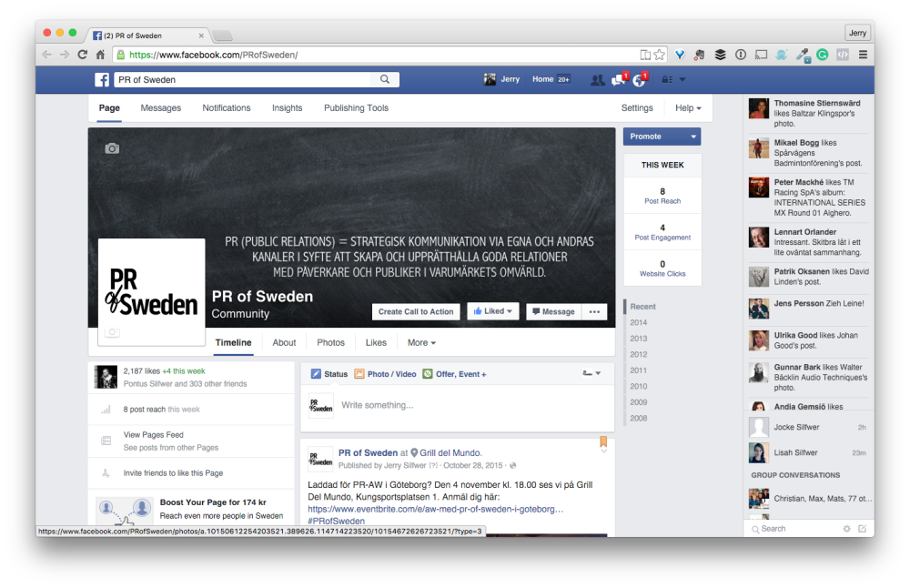The height and width of the screenshot is (588, 910).
Task: Open chat with Lisah Silfwer
Action: pos(808,452)
